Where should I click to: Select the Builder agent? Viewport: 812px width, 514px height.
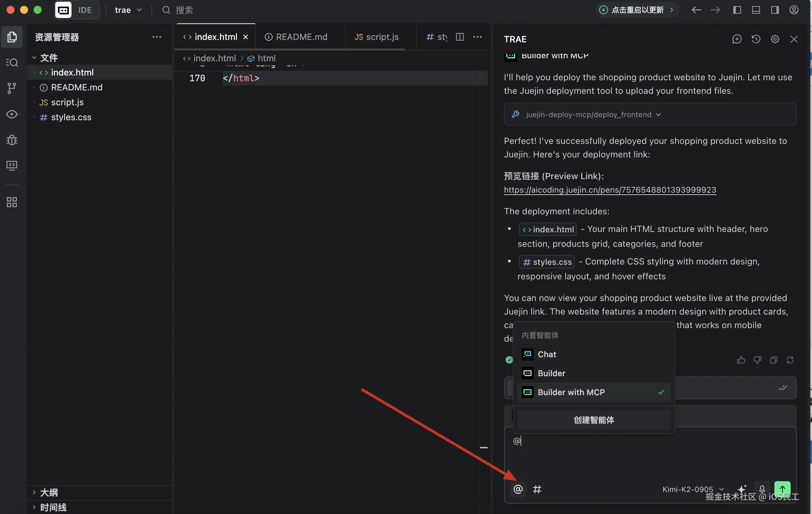click(594, 373)
